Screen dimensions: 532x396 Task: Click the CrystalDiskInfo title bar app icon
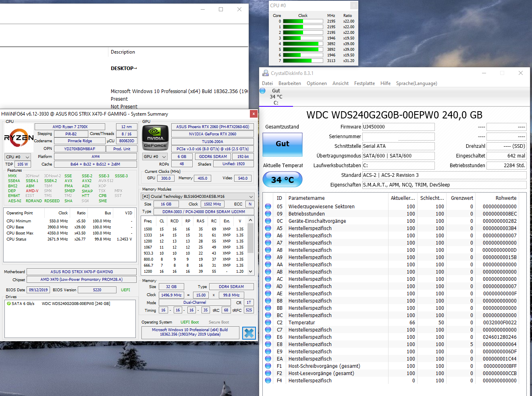[266, 73]
